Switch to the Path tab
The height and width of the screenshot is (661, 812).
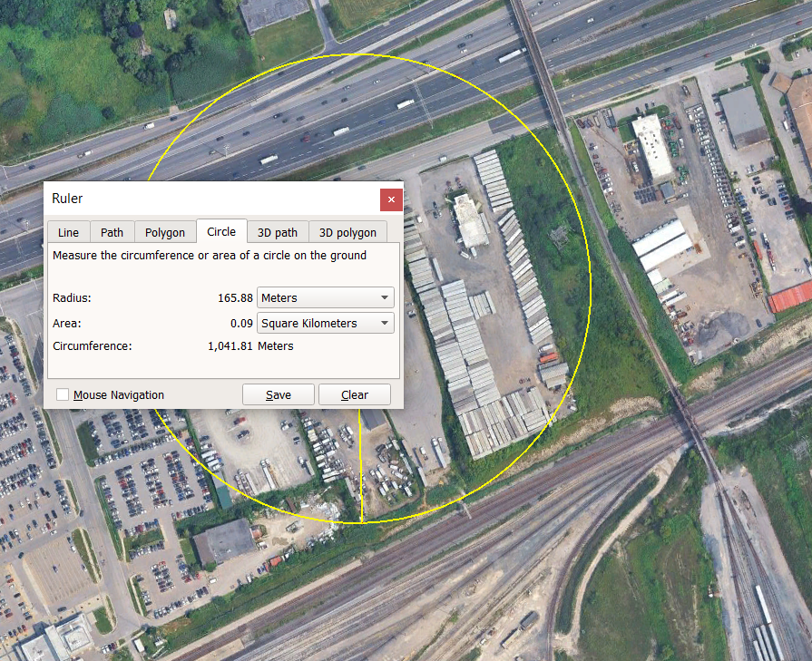[113, 232]
